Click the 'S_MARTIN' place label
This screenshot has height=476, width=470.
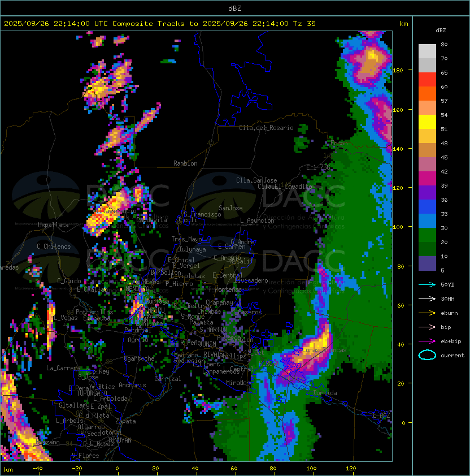pyautogui.click(x=213, y=330)
